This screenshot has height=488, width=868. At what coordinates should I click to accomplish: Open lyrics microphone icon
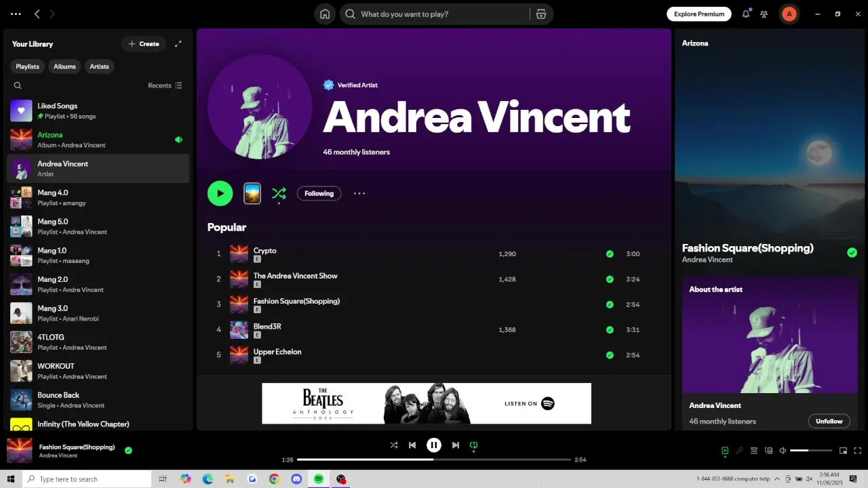(740, 451)
